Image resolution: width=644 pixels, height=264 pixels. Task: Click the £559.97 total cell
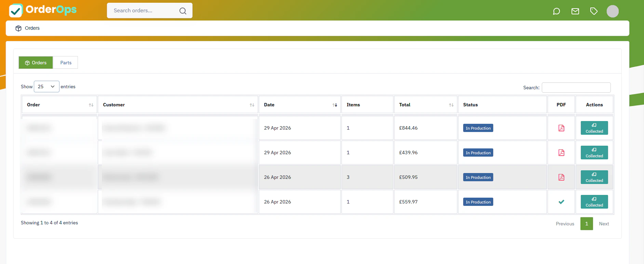pyautogui.click(x=426, y=202)
